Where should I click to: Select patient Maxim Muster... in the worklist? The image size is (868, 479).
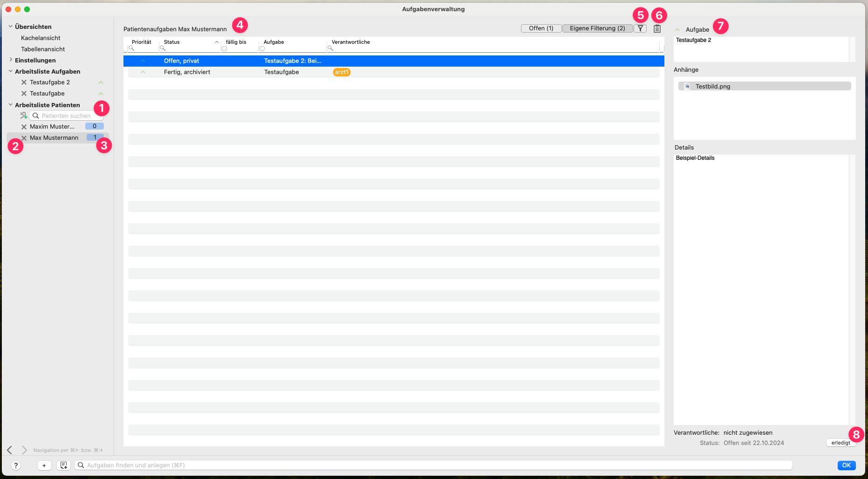coord(52,127)
